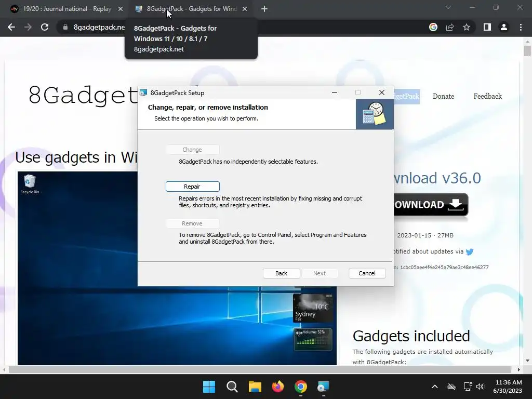
Task: Click the address bar URL 8gadgetpack.net
Action: coord(99,27)
